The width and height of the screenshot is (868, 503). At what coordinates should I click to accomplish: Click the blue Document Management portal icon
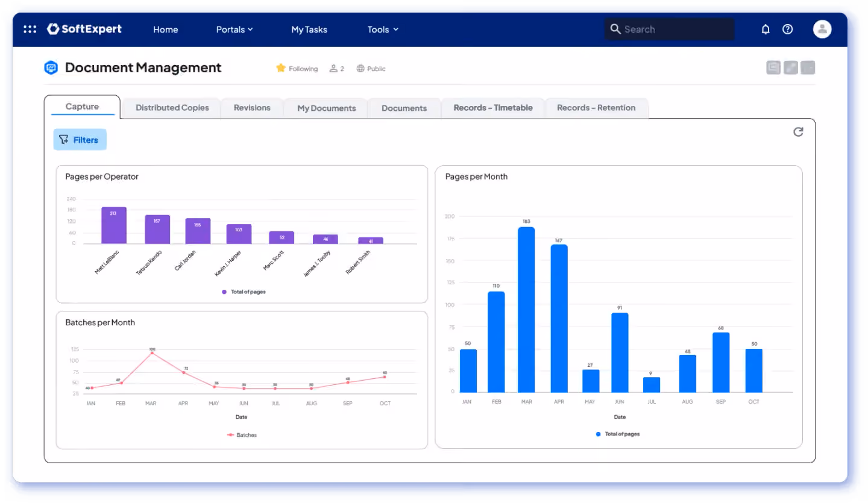point(51,67)
